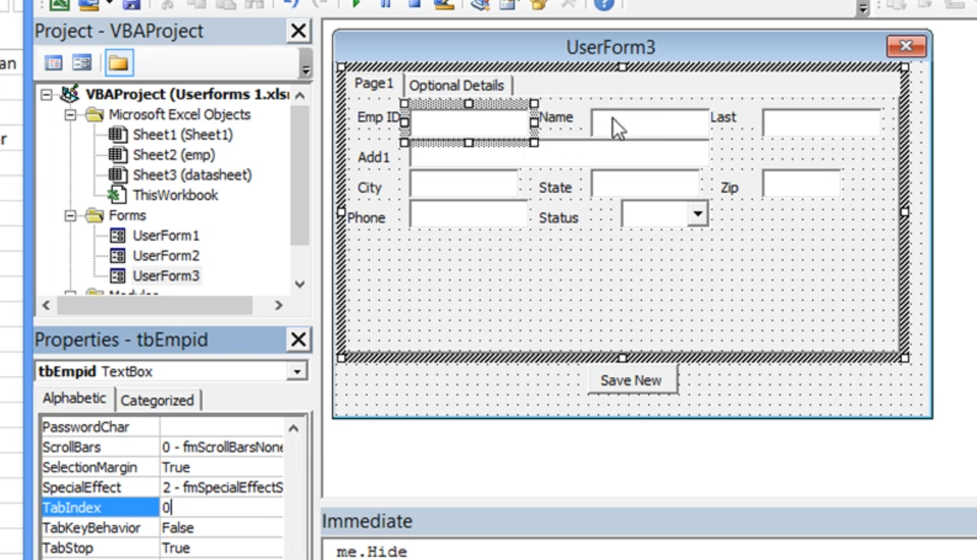Click the City text box

coord(463,184)
